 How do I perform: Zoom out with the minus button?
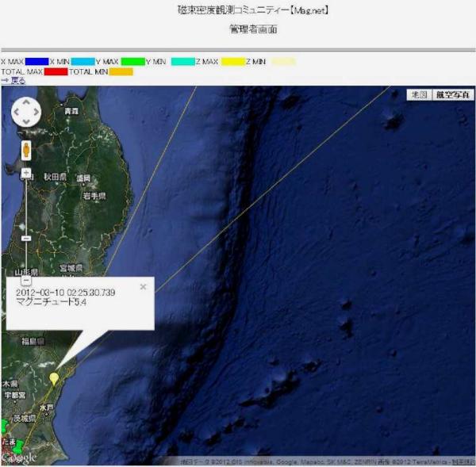click(x=26, y=280)
